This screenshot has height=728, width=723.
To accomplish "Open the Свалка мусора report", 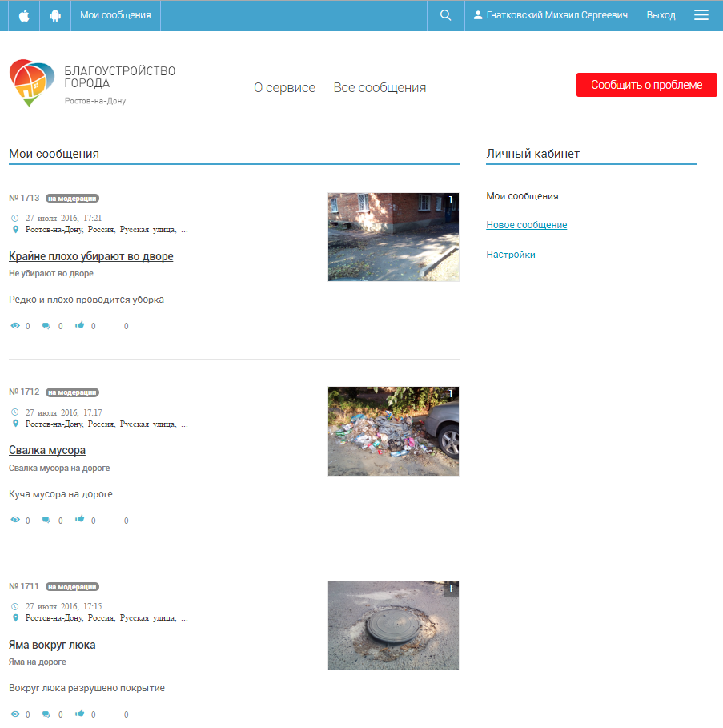I will tap(47, 450).
